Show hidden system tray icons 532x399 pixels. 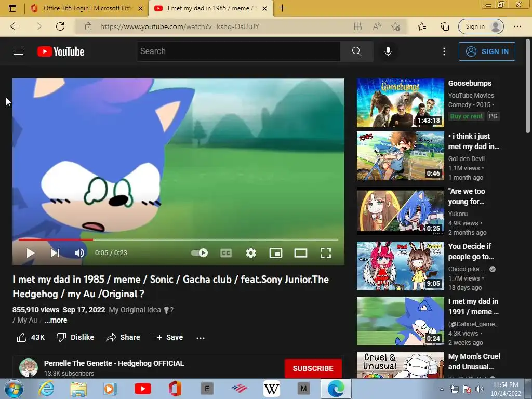coord(442,389)
